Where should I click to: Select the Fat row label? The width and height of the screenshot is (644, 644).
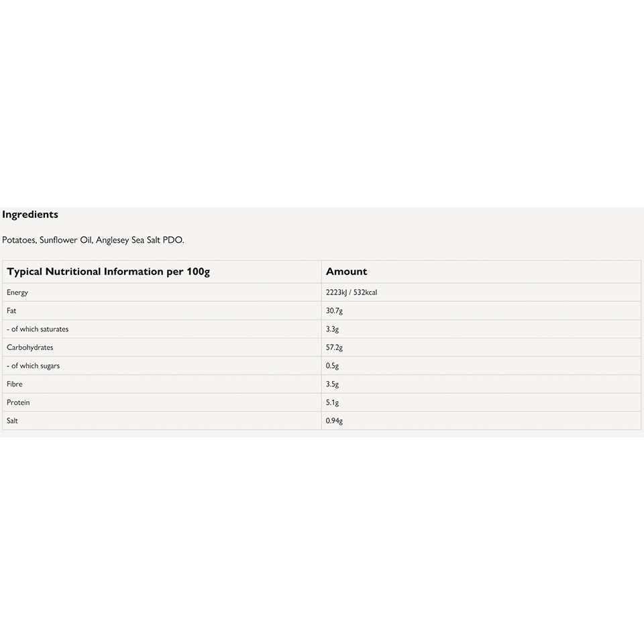(x=11, y=311)
